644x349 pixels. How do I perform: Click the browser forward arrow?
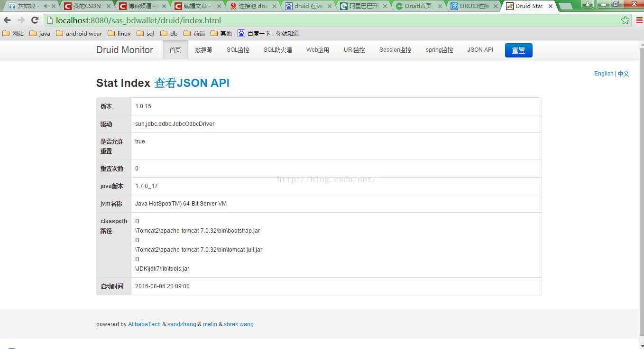coord(21,20)
